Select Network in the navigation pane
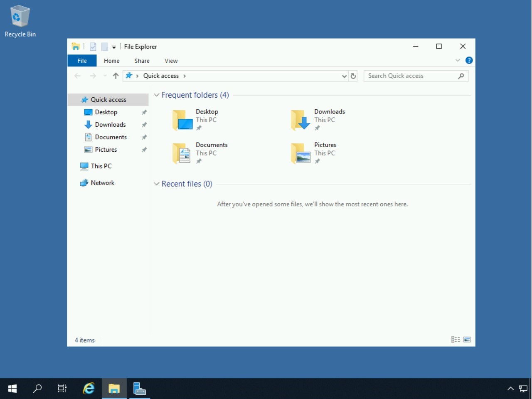This screenshot has height=399, width=532. (x=102, y=182)
